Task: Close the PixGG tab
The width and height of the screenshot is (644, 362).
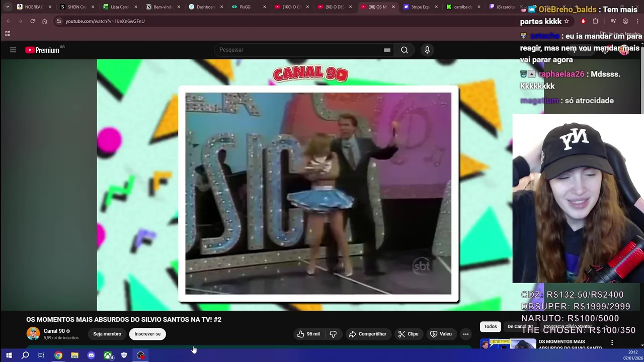Action: 265,7
